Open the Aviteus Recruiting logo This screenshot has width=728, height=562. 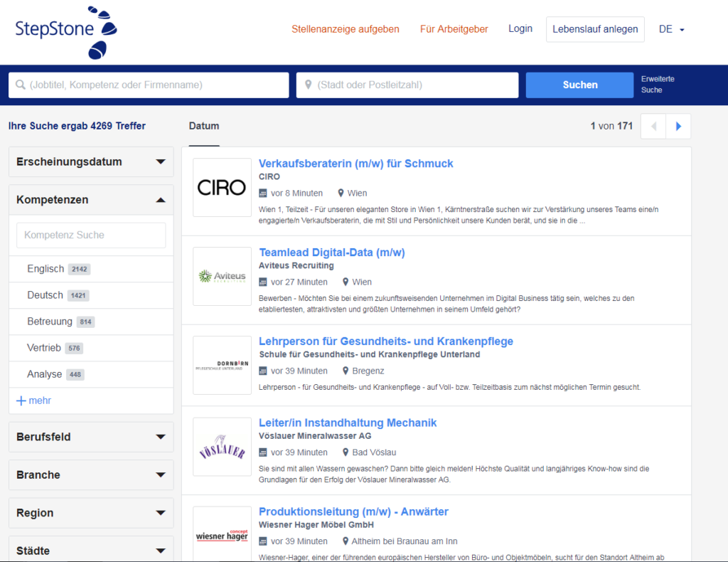click(x=222, y=276)
